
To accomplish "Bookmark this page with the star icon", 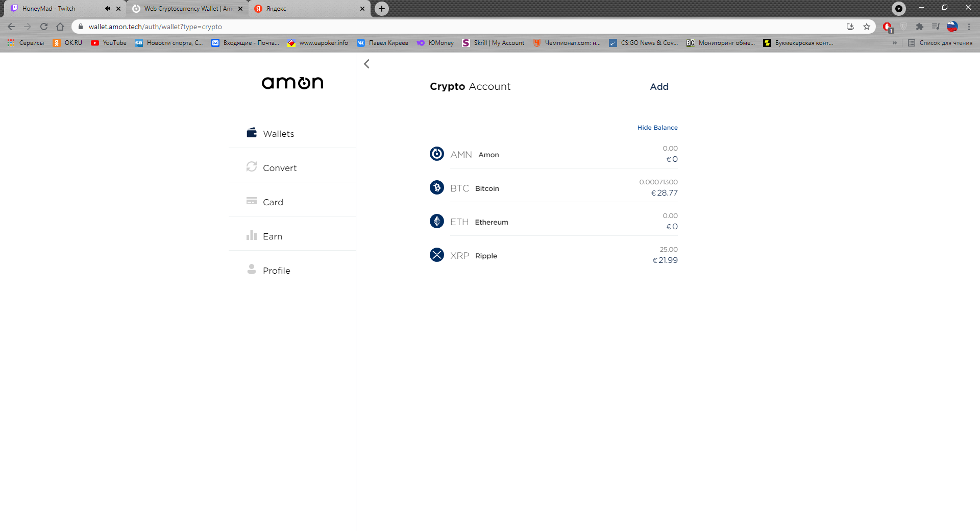I will tap(867, 27).
